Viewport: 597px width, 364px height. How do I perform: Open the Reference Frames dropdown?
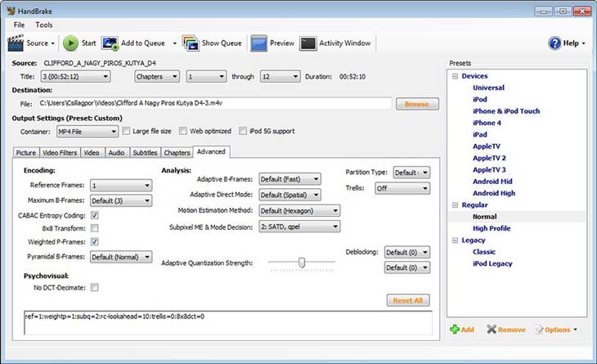point(121,186)
